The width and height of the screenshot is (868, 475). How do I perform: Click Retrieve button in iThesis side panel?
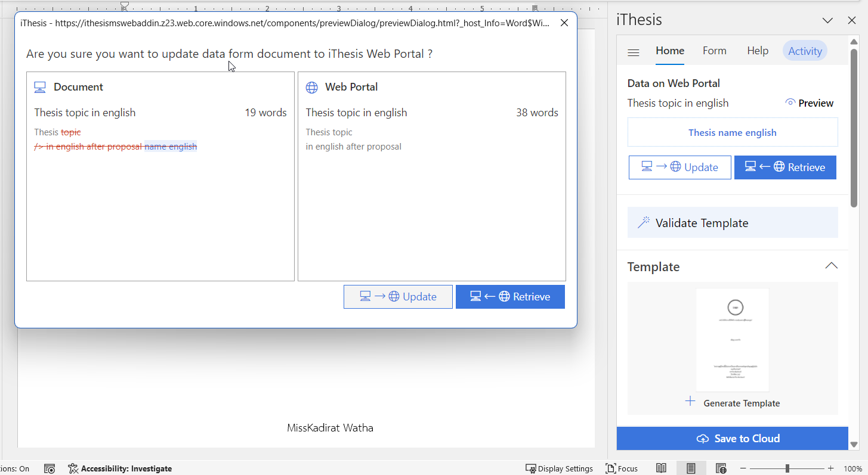point(785,167)
